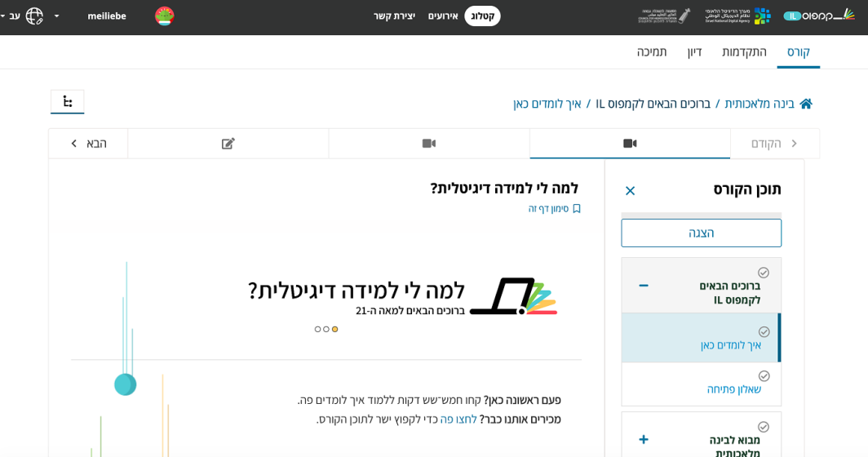The height and width of the screenshot is (457, 868).
Task: Open the קטלוג catalog menu item
Action: coord(482,16)
